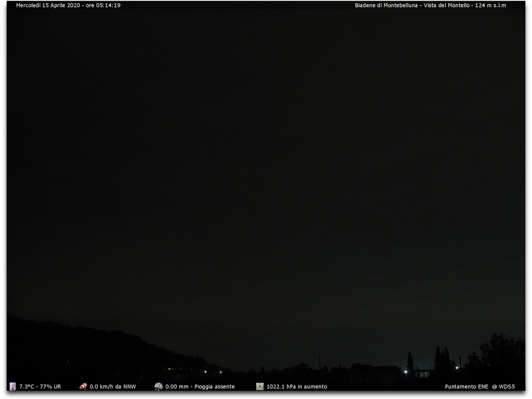Click the rain cloud icon
532x399 pixels.
pyautogui.click(x=159, y=386)
